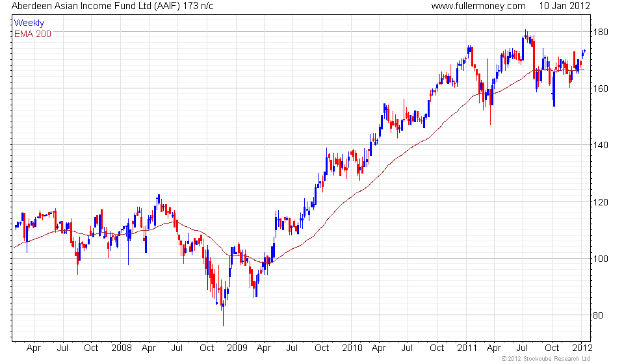Click the EMA 200 legend label

32,34
